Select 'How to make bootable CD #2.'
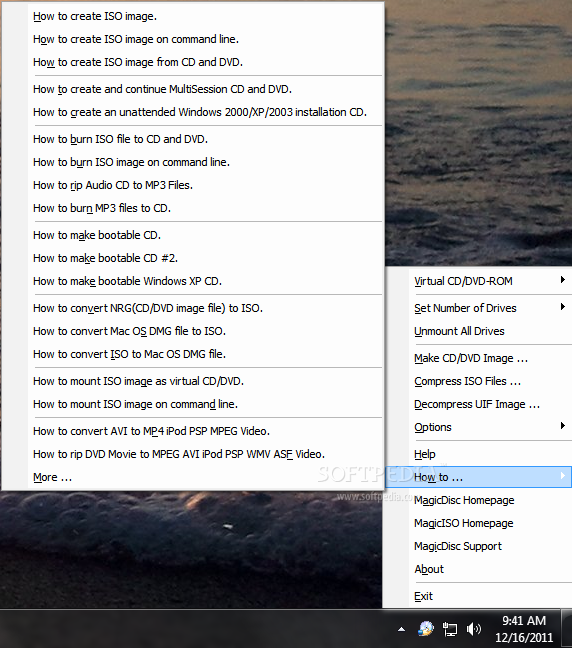 193,258
